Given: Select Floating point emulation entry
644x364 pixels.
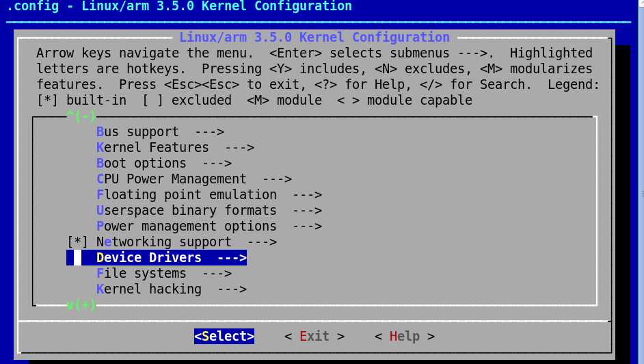Looking at the screenshot, I should (x=209, y=195).
